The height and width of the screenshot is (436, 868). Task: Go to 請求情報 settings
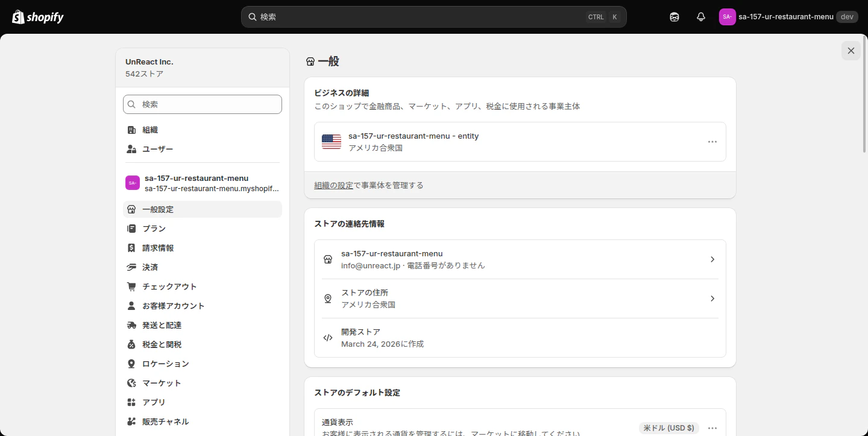[x=203, y=248]
